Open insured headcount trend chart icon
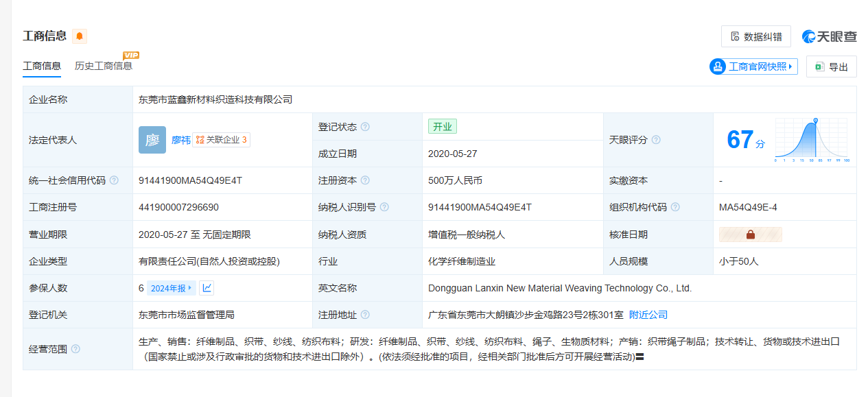This screenshot has width=868, height=397. [207, 288]
